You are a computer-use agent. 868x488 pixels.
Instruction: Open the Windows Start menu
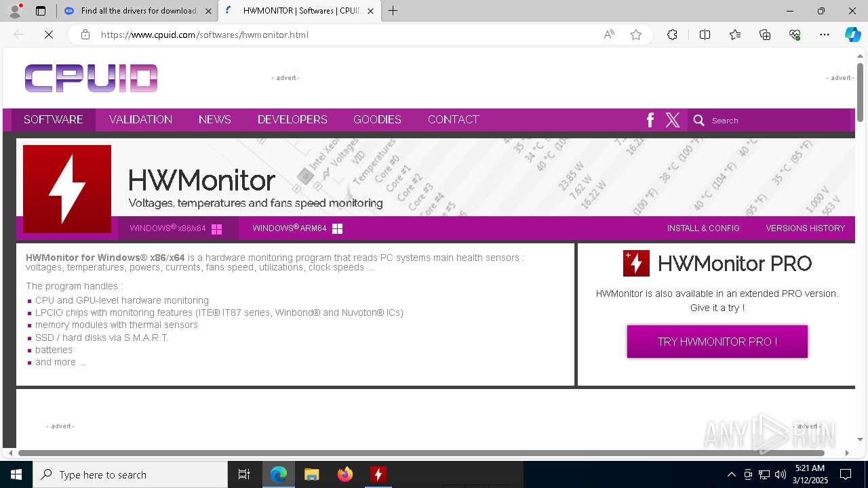click(x=16, y=474)
